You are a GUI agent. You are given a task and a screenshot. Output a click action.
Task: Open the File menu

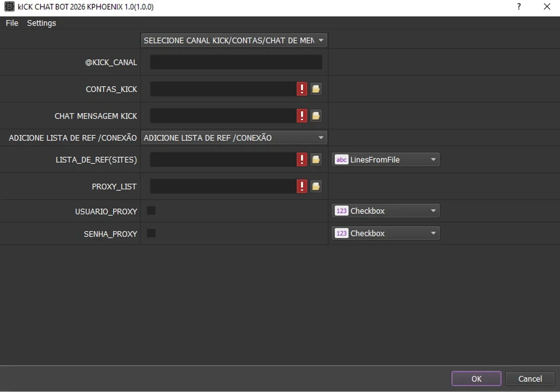[12, 23]
